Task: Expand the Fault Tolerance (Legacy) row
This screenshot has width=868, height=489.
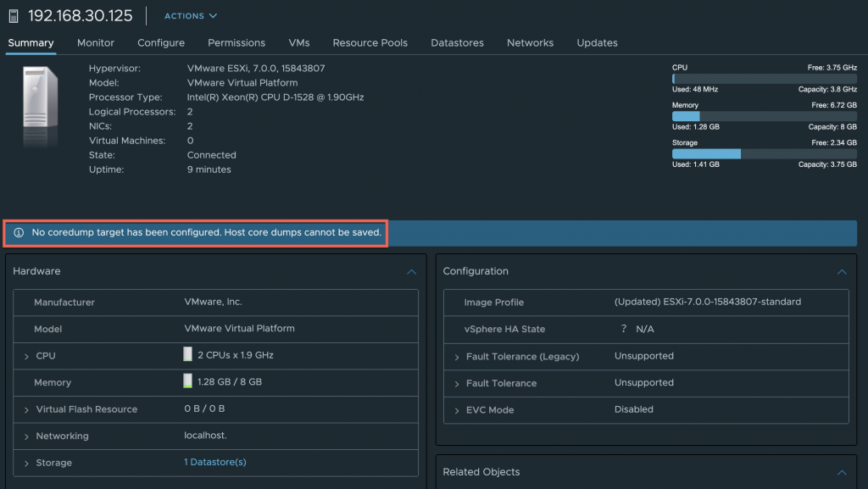Action: coord(457,357)
